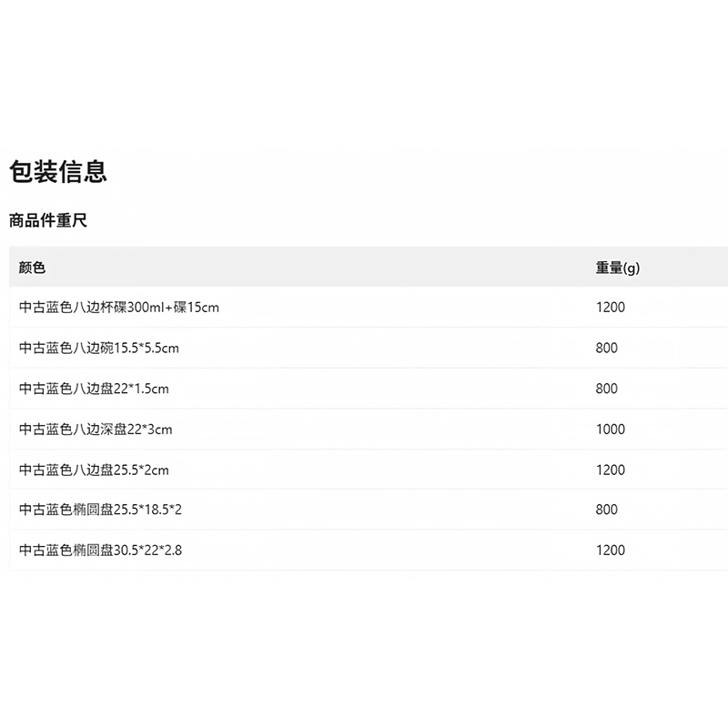Click weight 1000 for 八边深盘22*3cm
The width and height of the screenshot is (728, 728).
click(611, 429)
